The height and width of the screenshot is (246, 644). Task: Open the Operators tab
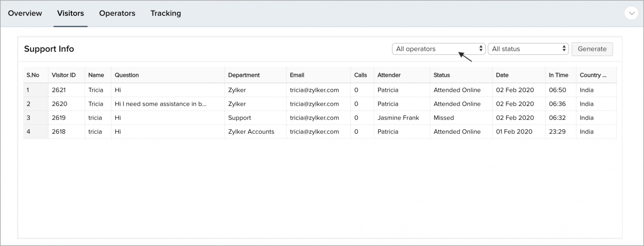[117, 13]
